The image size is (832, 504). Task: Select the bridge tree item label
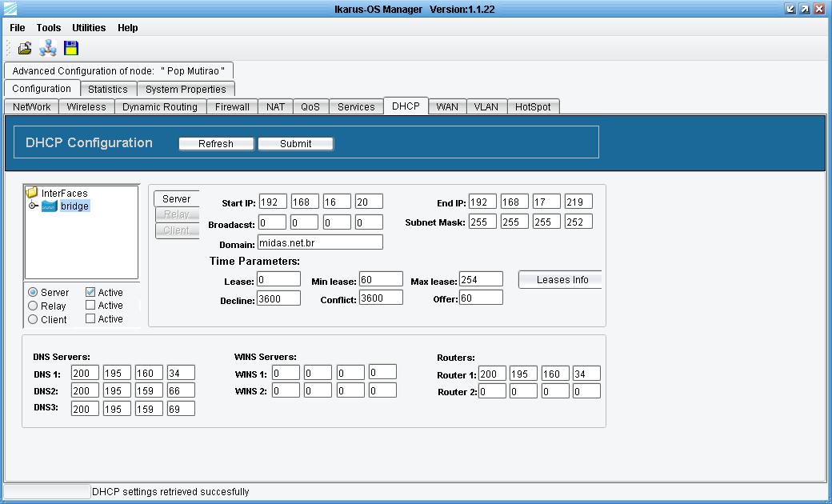click(74, 206)
